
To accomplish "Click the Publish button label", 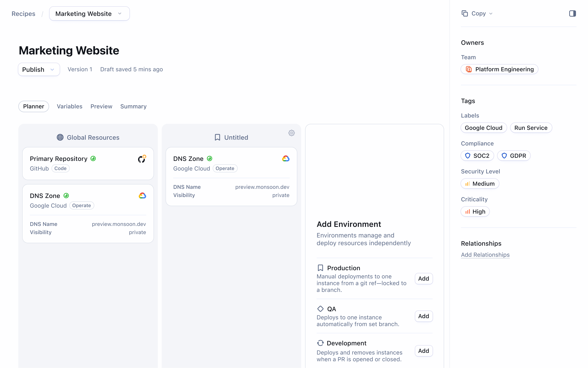I will (33, 70).
